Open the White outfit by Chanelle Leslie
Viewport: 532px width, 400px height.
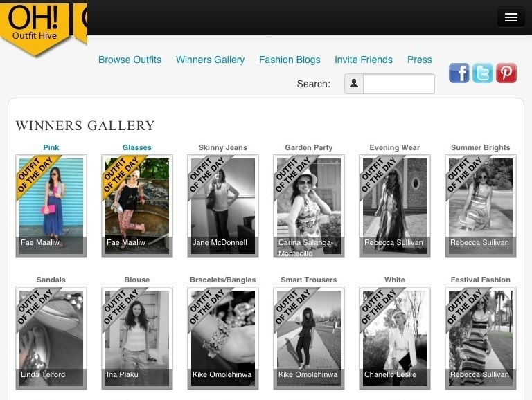[x=395, y=338]
